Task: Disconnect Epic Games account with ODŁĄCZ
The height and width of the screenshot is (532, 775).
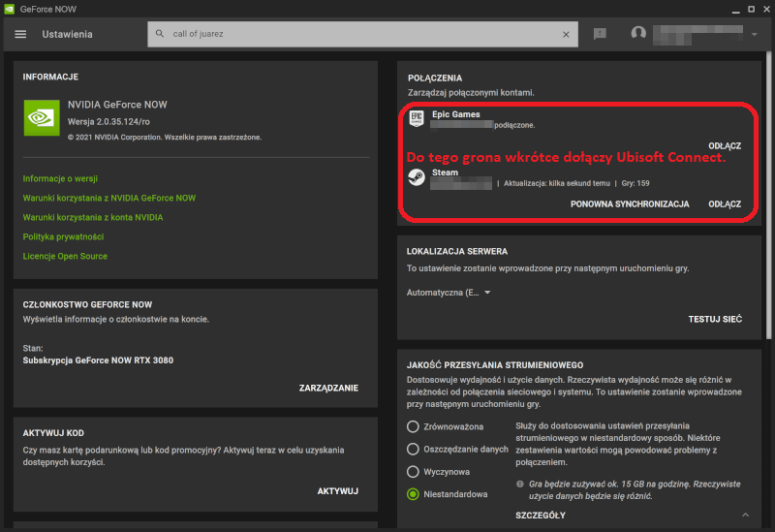Action: 725,146
